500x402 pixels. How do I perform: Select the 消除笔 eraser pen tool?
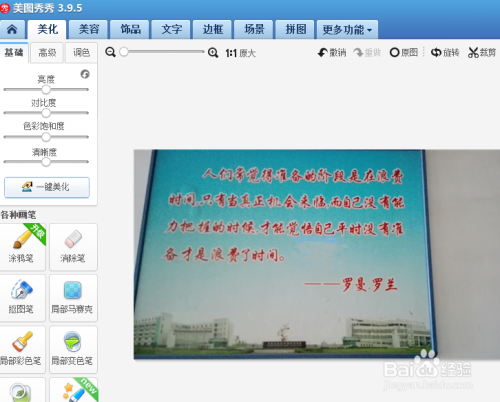pos(73,247)
